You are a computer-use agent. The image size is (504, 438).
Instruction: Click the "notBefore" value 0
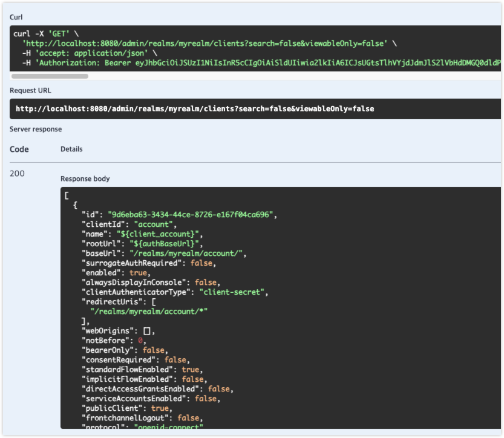(x=140, y=341)
